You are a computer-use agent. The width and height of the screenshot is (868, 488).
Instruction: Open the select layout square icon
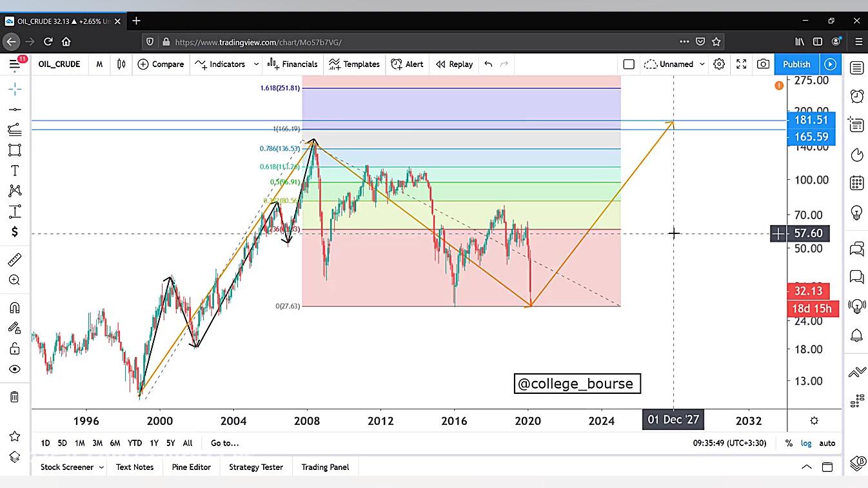629,64
